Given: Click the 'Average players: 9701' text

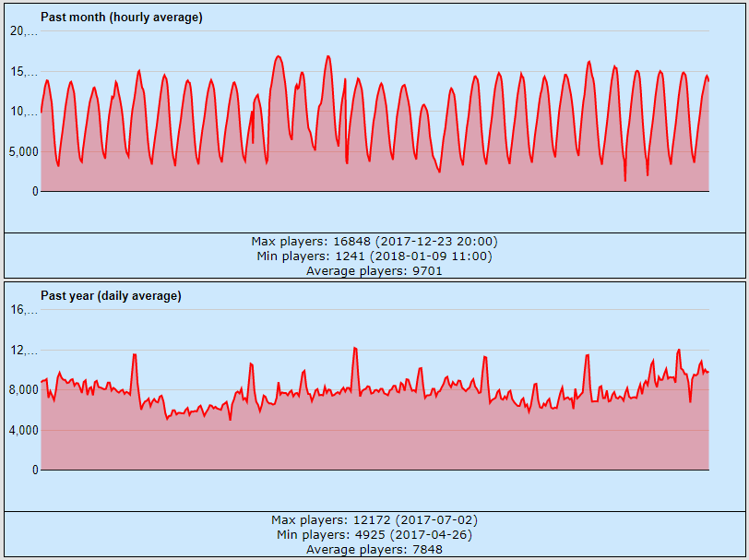Looking at the screenshot, I should 374,271.
